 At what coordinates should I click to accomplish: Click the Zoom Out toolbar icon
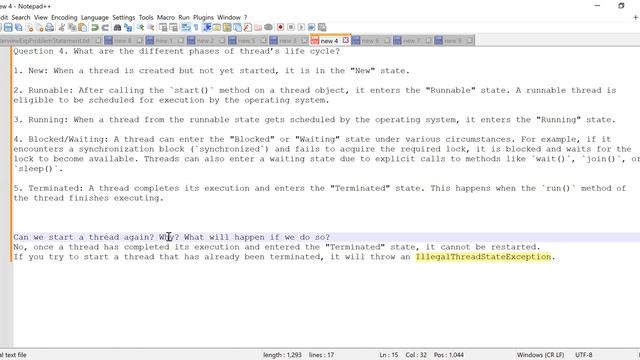pyautogui.click(x=151, y=27)
